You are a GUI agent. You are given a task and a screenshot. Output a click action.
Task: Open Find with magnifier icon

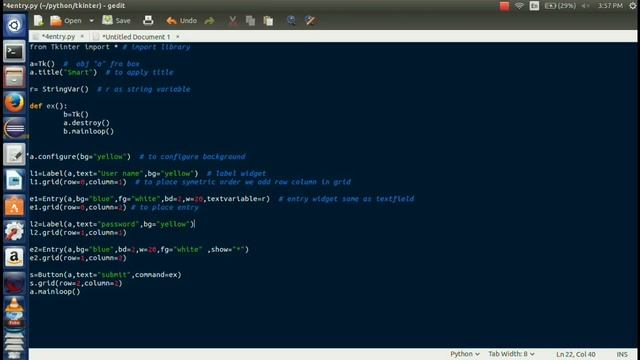[291, 20]
